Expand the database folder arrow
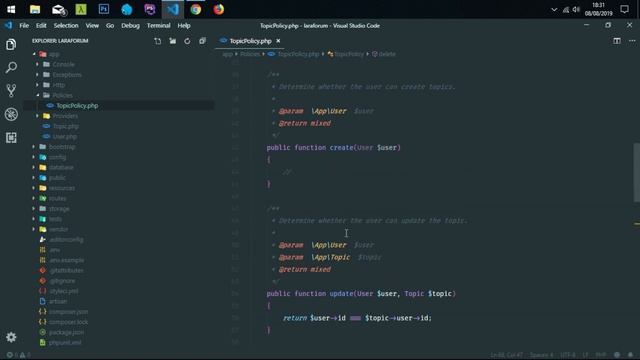 pyautogui.click(x=34, y=167)
